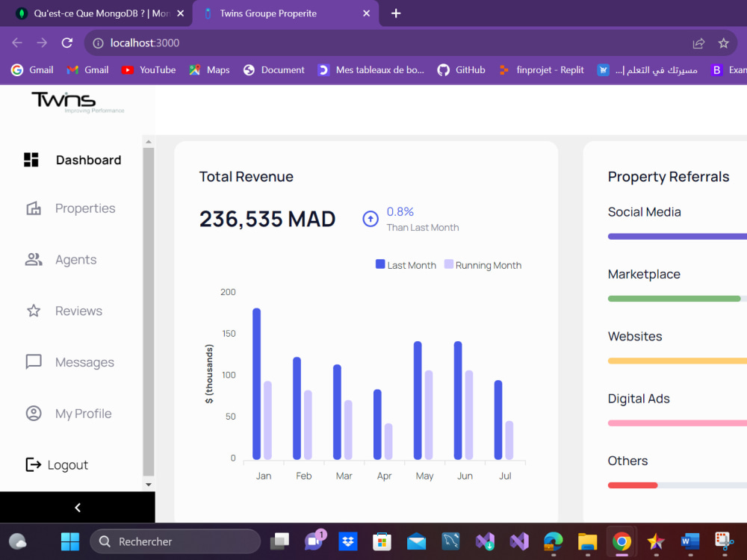This screenshot has height=560, width=747.
Task: Click the browser forward arrow
Action: (42, 43)
